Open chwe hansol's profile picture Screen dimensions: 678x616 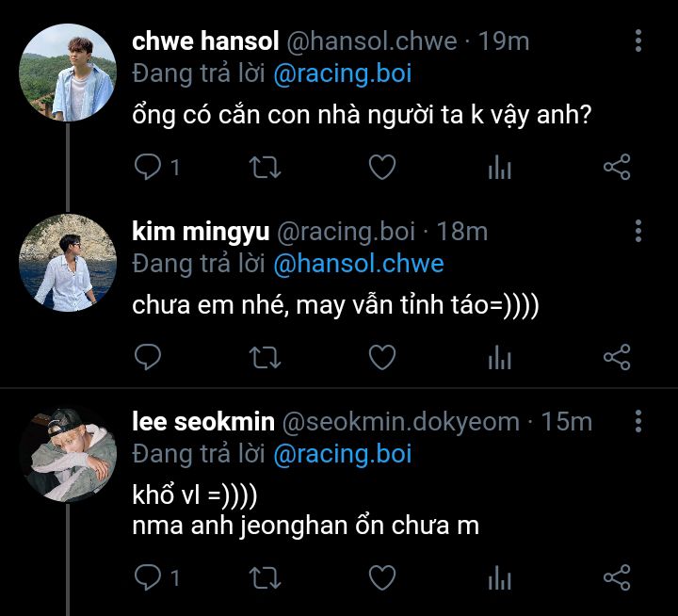point(68,72)
